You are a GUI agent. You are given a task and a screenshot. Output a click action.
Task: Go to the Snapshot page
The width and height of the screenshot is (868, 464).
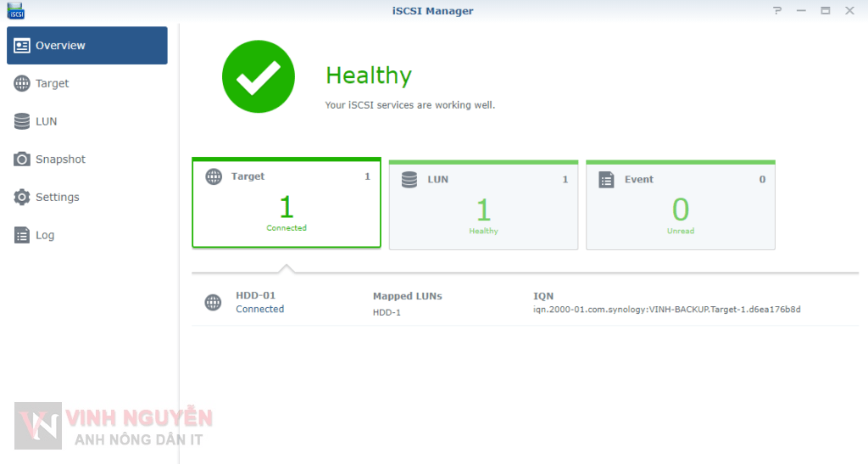click(x=60, y=159)
